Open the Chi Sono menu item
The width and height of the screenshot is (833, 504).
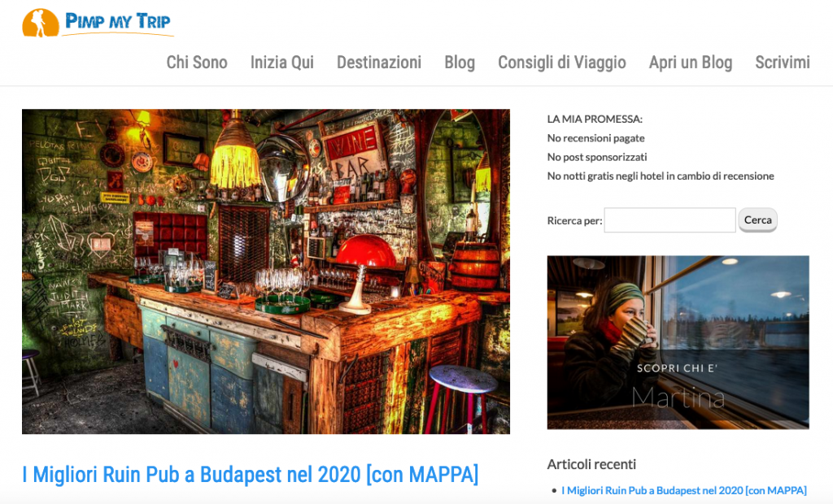click(197, 62)
